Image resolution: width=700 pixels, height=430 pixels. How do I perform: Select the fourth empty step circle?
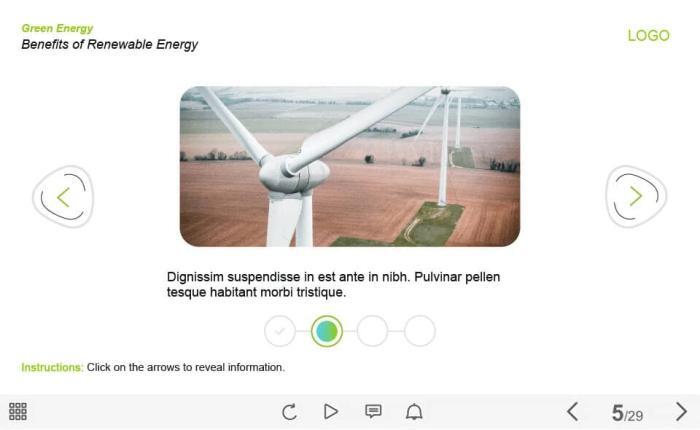420,331
